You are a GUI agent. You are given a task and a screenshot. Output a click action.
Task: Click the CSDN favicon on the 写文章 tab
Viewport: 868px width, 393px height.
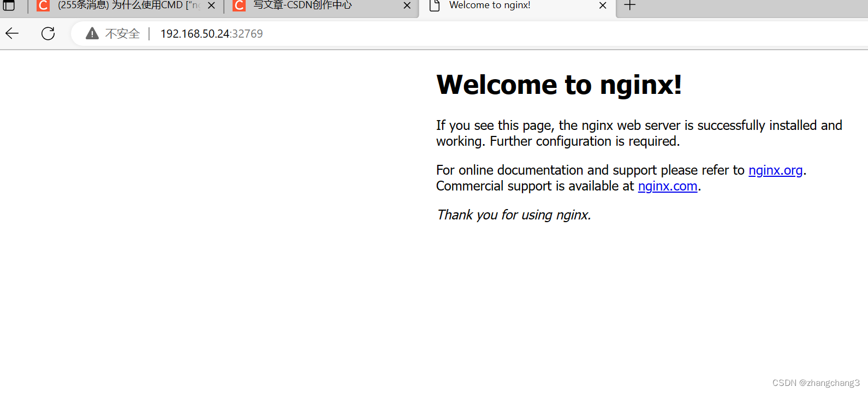pyautogui.click(x=239, y=5)
